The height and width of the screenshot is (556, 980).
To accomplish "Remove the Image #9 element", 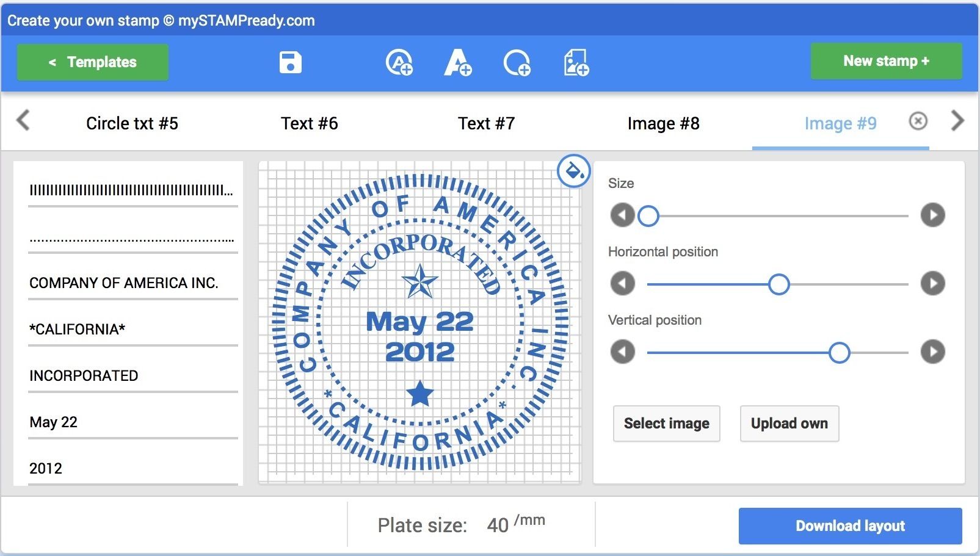I will [918, 121].
